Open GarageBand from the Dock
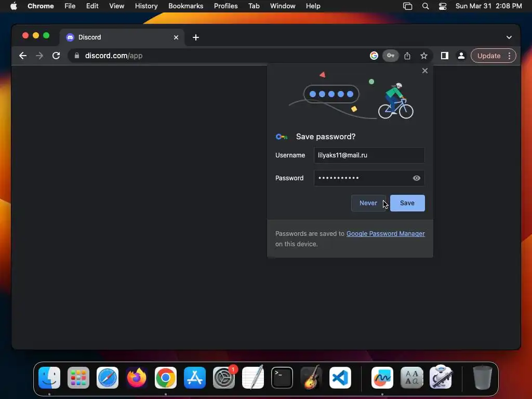Viewport: 532px width, 399px height. pyautogui.click(x=311, y=378)
